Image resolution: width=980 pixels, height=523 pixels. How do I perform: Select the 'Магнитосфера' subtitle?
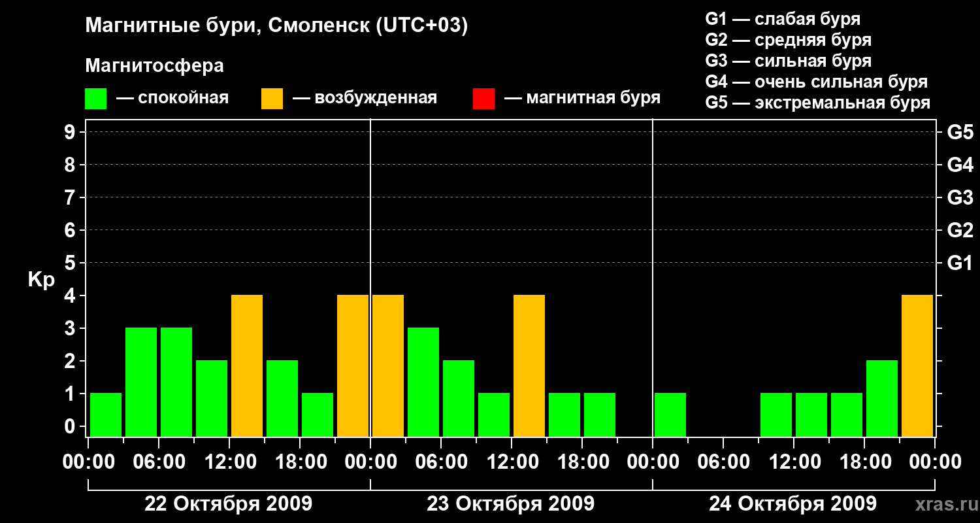155,66
